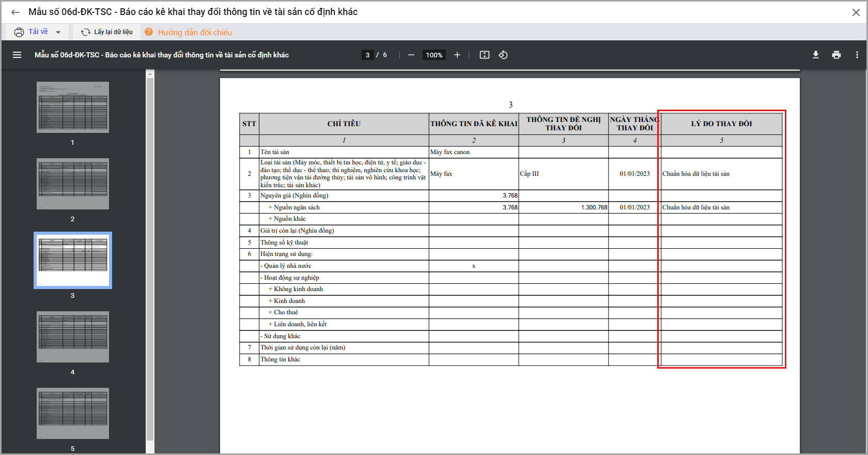The width and height of the screenshot is (868, 455).
Task: Open the PDF viewer more actions menu
Action: click(857, 55)
